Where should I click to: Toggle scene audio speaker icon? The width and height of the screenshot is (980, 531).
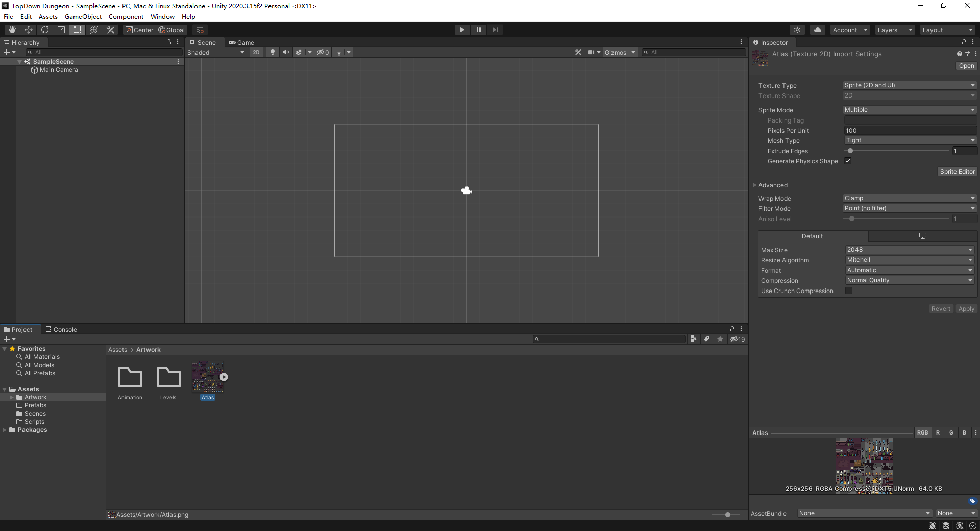(285, 52)
